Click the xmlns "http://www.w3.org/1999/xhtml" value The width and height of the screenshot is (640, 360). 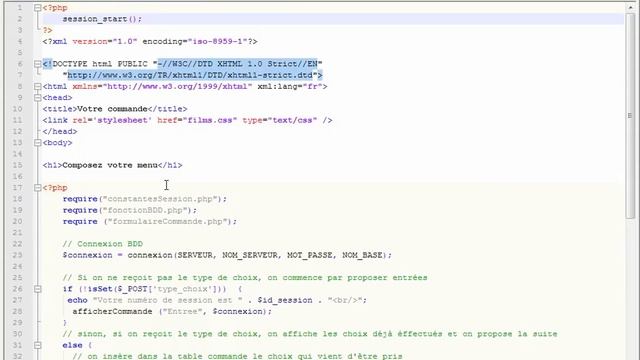click(x=177, y=87)
